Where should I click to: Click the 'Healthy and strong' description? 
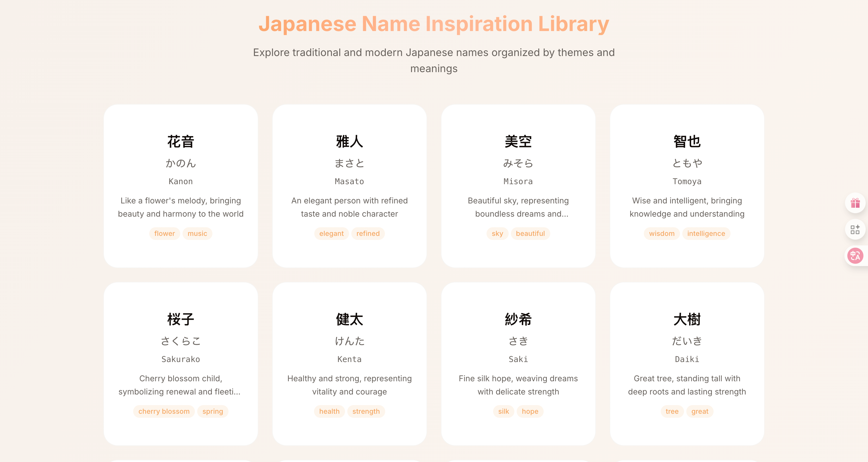(349, 385)
